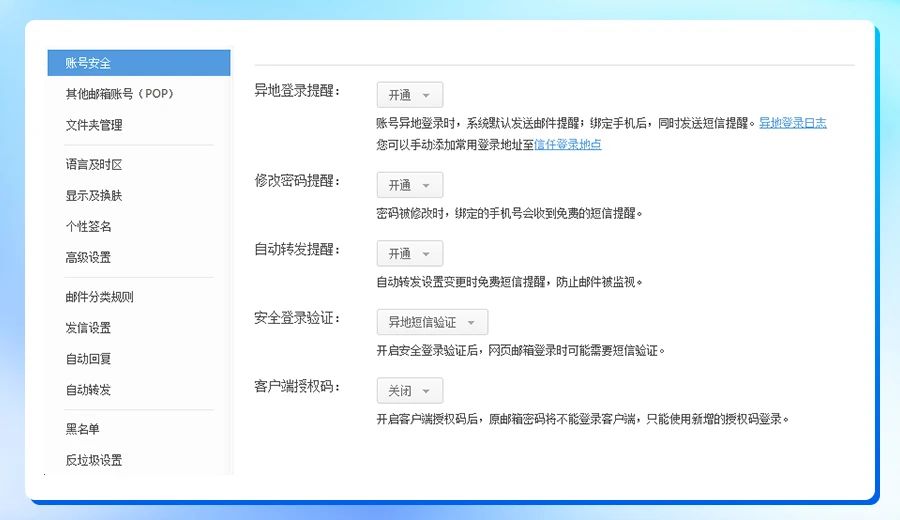Open the 自动转发提醒 dropdown
This screenshot has height=520, width=900.
[x=409, y=254]
